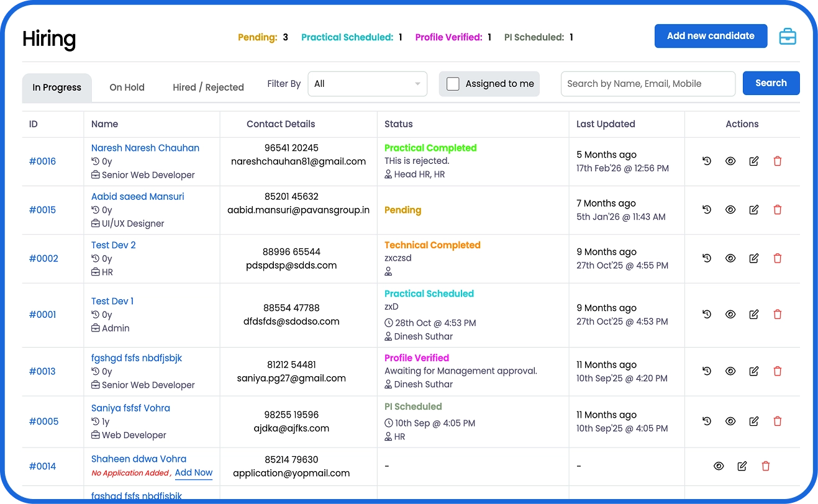The width and height of the screenshot is (818, 504).
Task: Delete Test Dev 2 candidate
Action: point(778,258)
